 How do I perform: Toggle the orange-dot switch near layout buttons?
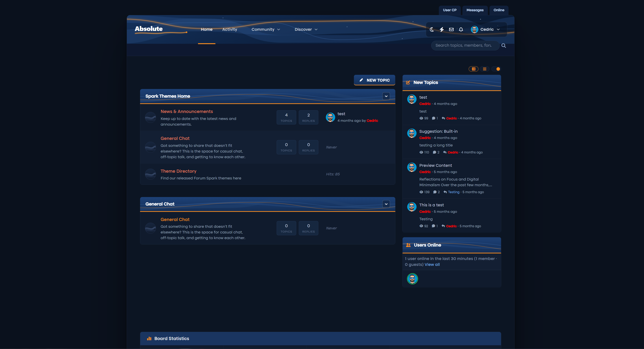(496, 69)
